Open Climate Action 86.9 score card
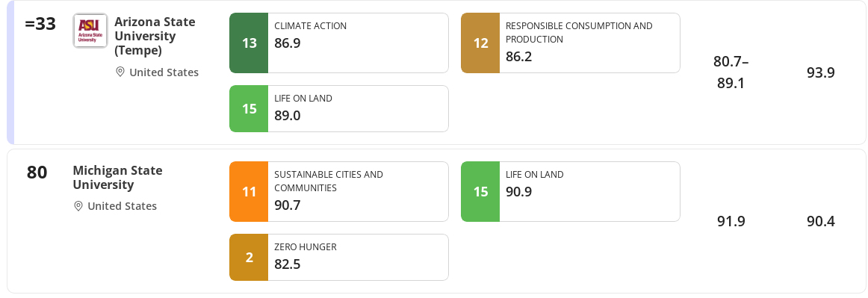This screenshot has width=868, height=298. click(339, 43)
